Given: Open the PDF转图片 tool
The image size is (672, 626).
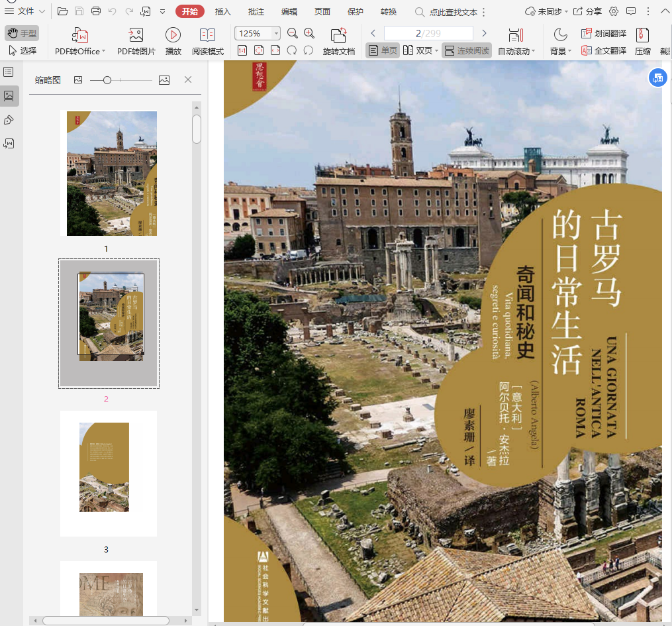Looking at the screenshot, I should [136, 36].
